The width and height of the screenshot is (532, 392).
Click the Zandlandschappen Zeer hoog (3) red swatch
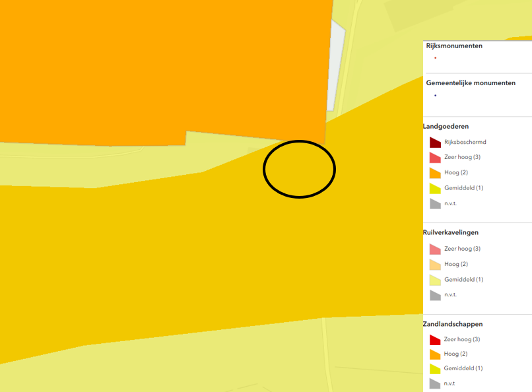click(435, 340)
